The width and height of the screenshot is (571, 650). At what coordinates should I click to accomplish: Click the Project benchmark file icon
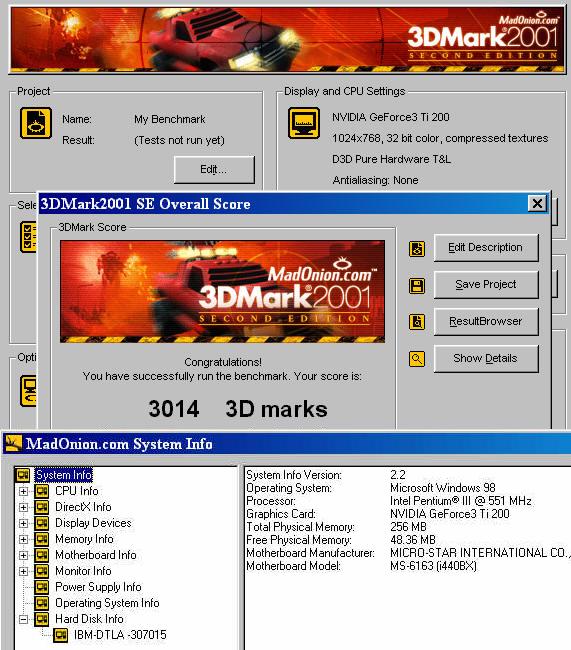coord(36,123)
